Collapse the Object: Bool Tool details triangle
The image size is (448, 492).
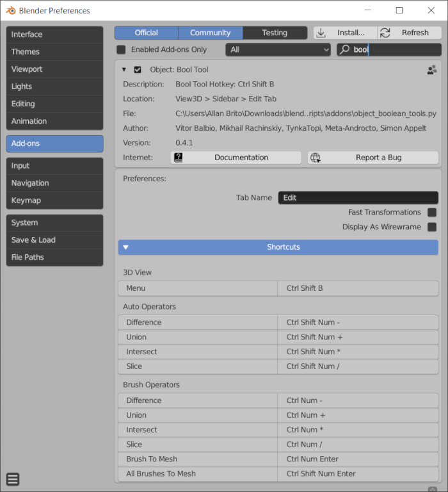coord(124,70)
